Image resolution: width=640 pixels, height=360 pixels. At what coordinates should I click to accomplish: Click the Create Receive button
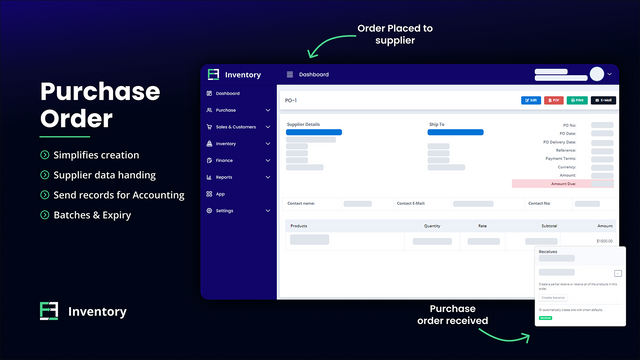point(553,298)
